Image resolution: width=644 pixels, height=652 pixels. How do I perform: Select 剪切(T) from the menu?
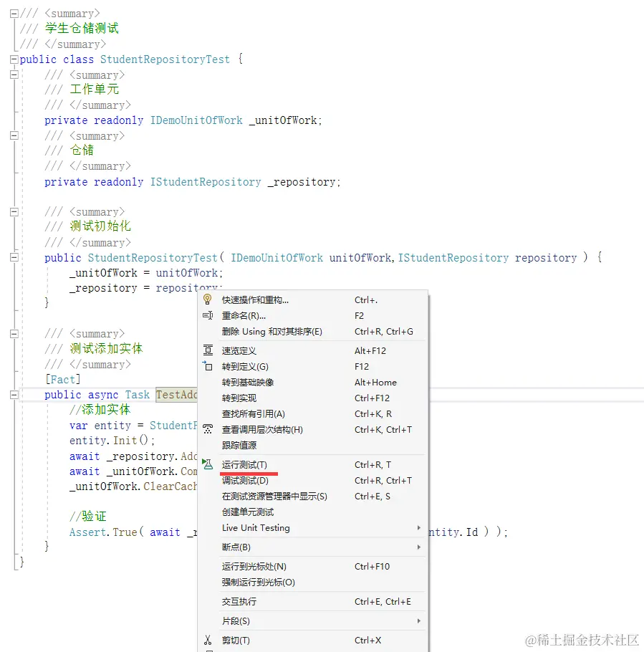[312, 641]
